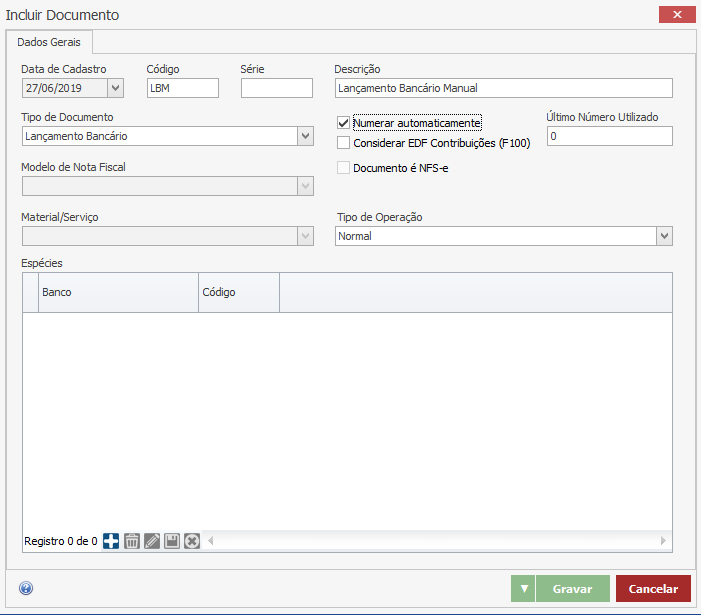Click the save record diskette icon
The height and width of the screenshot is (615, 701).
click(172, 541)
